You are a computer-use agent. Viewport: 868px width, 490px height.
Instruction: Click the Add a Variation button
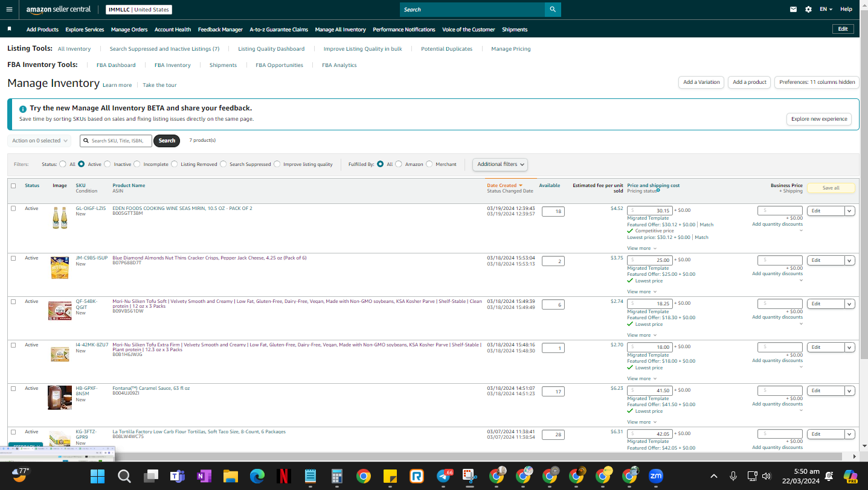pos(701,82)
